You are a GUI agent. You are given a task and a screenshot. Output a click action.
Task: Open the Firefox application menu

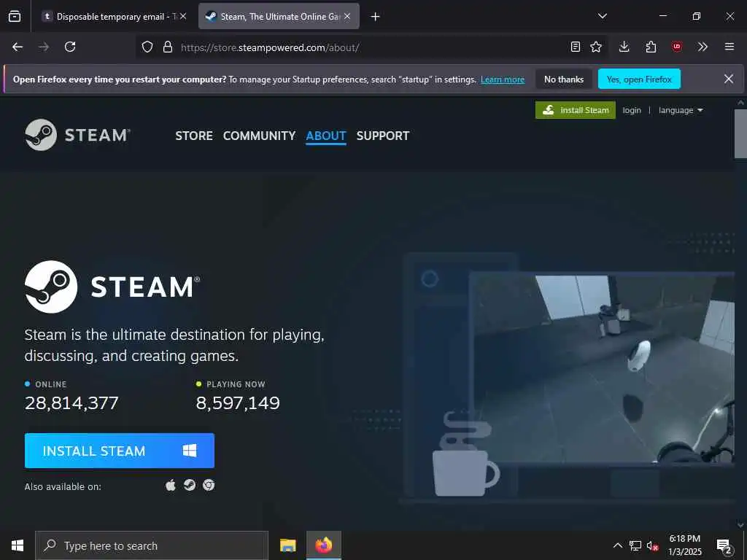[729, 47]
